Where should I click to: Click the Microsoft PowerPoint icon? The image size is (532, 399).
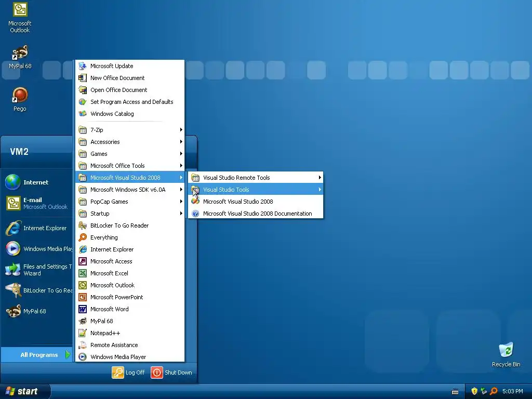click(x=83, y=297)
